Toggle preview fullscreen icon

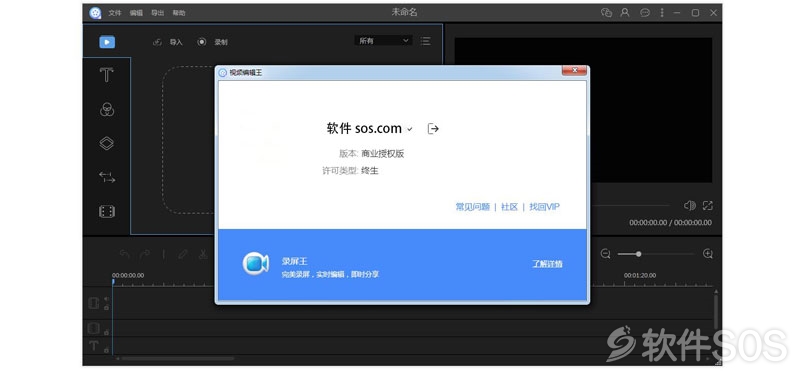tap(708, 206)
